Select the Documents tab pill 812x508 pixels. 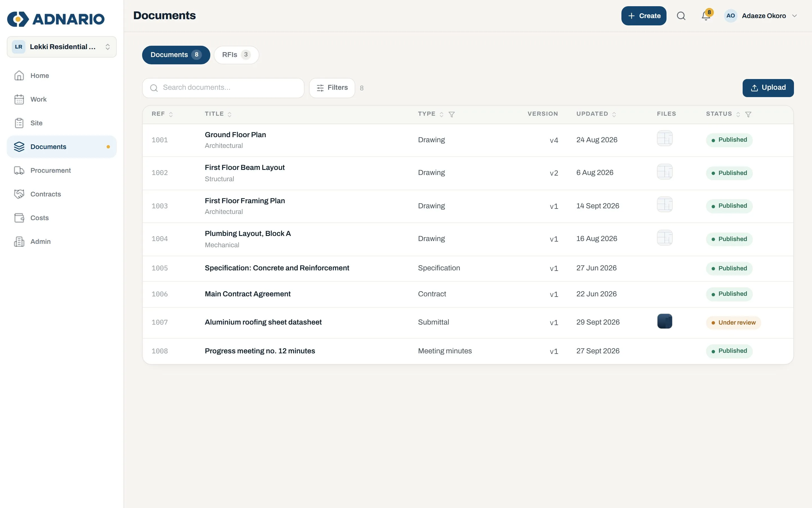(x=176, y=55)
